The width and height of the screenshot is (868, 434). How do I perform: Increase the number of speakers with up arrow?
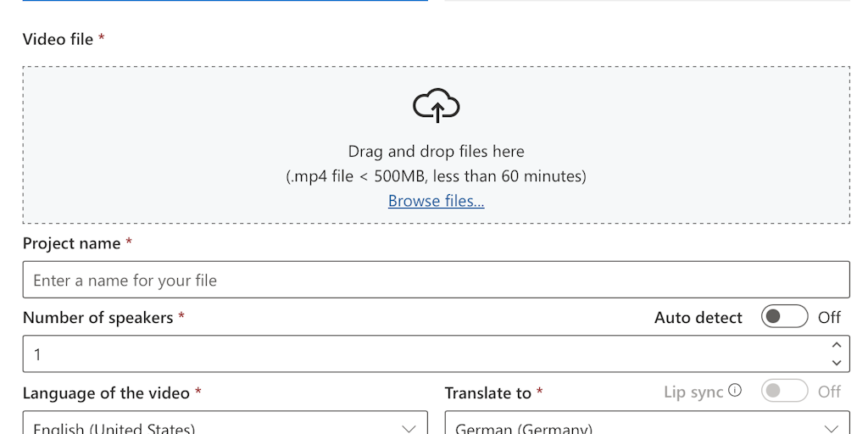(x=837, y=345)
